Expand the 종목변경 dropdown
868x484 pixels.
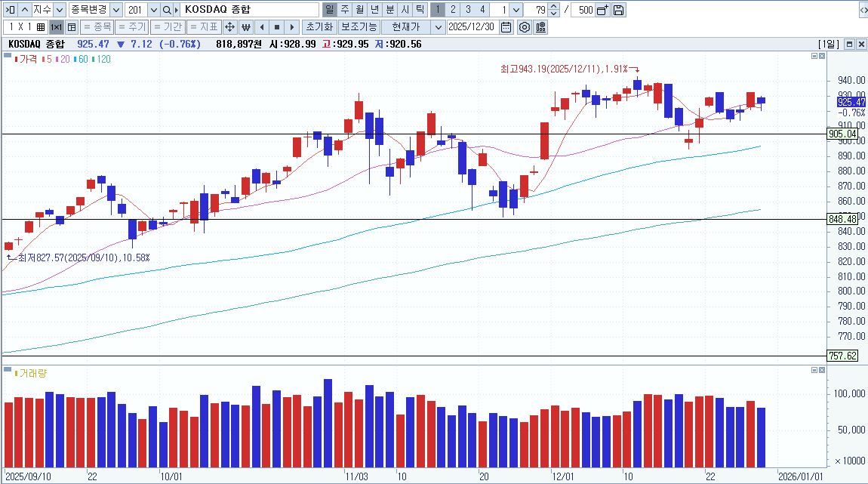(115, 10)
